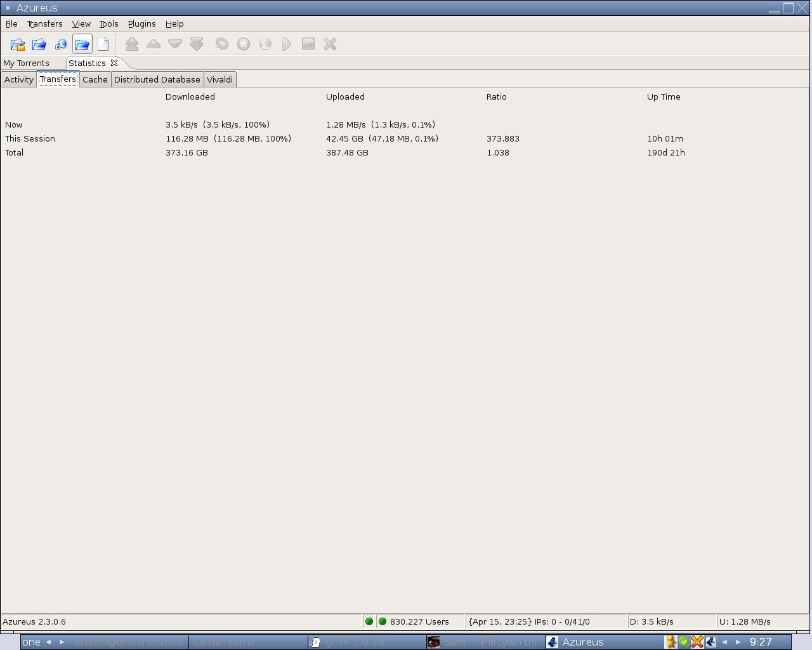Click the New torrent blank page icon
812x650 pixels.
click(103, 44)
